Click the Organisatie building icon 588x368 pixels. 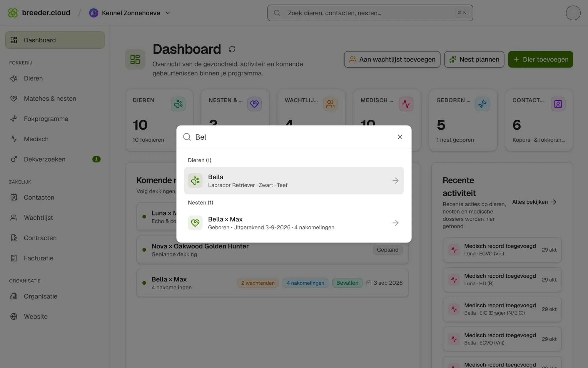[14, 296]
